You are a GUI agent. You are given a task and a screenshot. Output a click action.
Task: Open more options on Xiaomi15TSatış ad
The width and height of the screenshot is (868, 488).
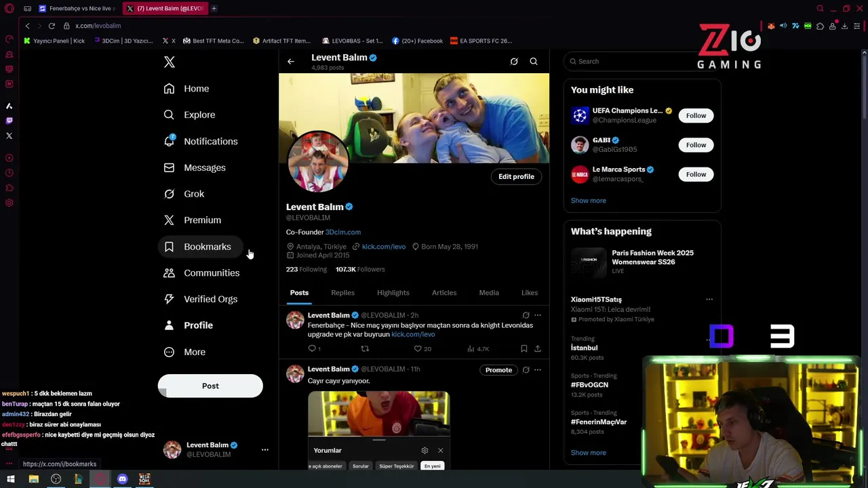point(709,300)
